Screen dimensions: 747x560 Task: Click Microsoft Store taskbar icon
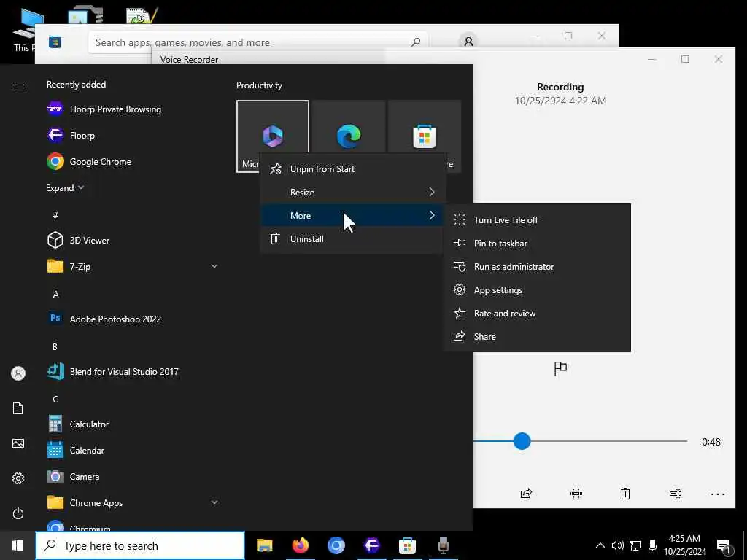click(x=407, y=545)
